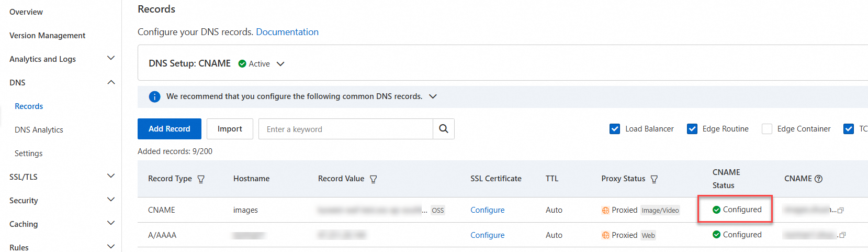This screenshot has width=868, height=252.
Task: Expand the Caching sidebar section
Action: (x=111, y=223)
